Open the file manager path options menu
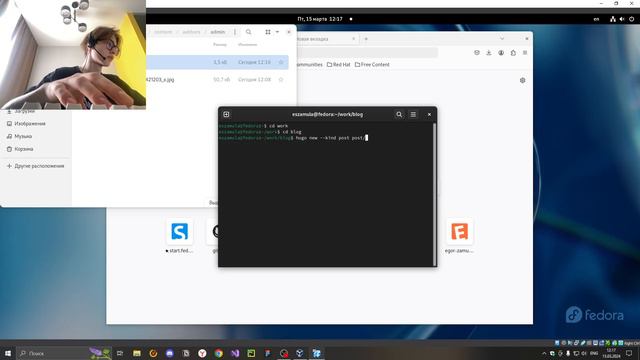The width and height of the screenshot is (640, 360). click(235, 32)
